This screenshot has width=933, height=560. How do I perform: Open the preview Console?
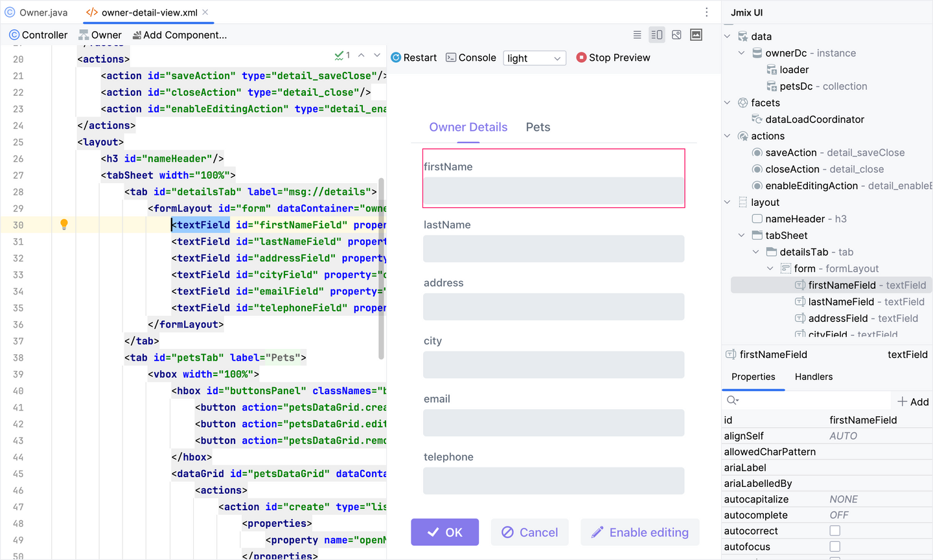point(471,58)
